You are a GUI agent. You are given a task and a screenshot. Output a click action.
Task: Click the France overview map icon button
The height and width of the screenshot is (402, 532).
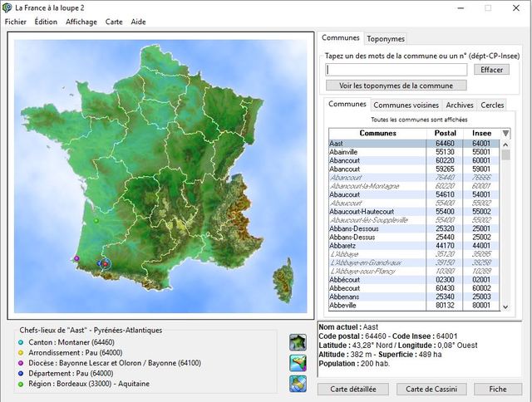click(298, 342)
